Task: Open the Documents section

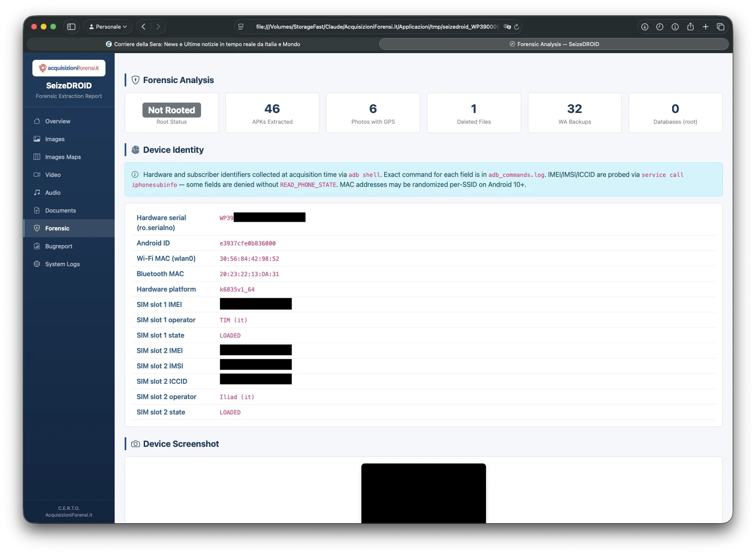Action: coord(60,210)
